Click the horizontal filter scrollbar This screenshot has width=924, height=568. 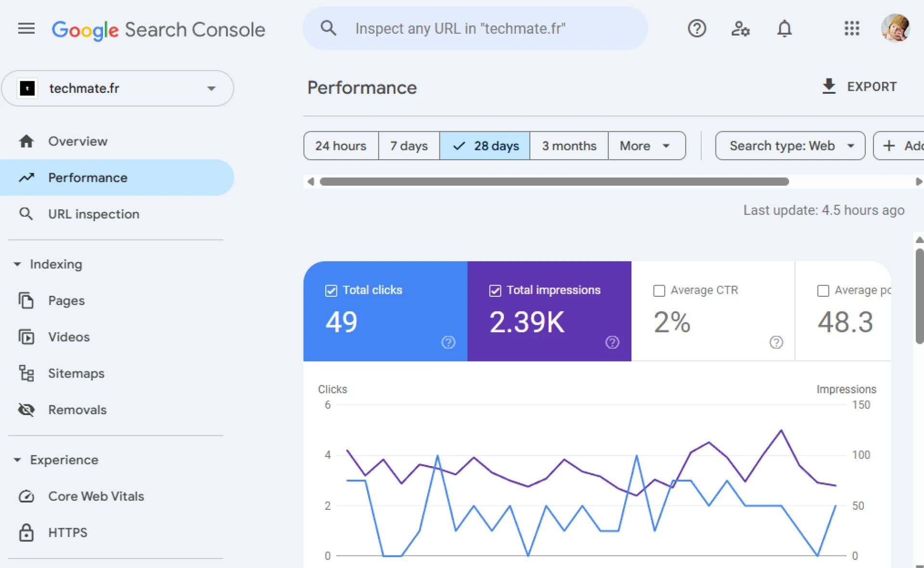553,182
